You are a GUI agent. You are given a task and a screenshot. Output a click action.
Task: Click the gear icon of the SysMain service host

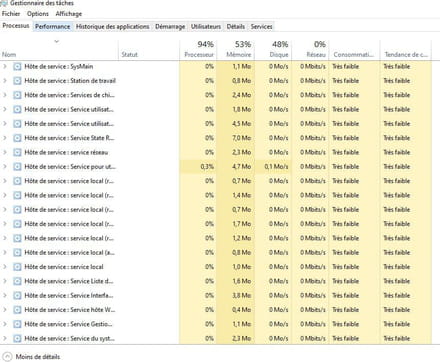(17, 66)
